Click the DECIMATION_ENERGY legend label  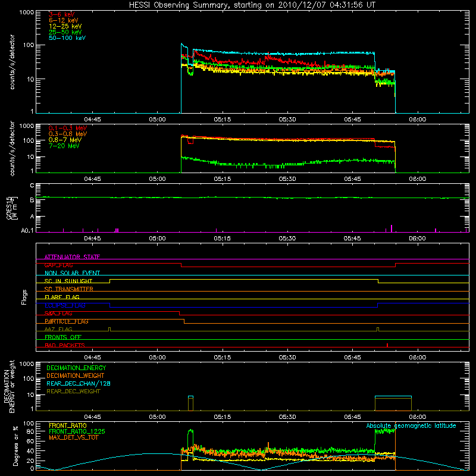tap(76, 368)
